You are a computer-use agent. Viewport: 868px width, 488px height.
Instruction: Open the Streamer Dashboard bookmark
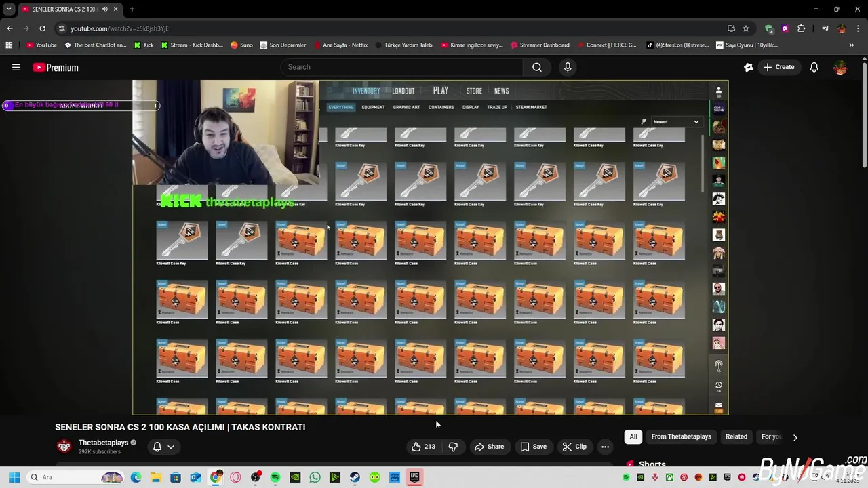(539, 45)
